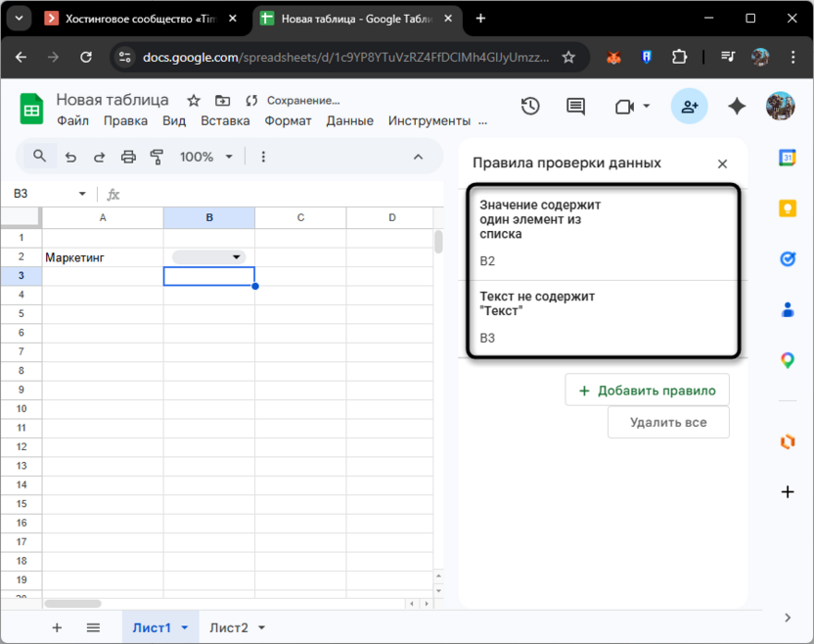
Task: Click the share access button
Action: (x=690, y=107)
